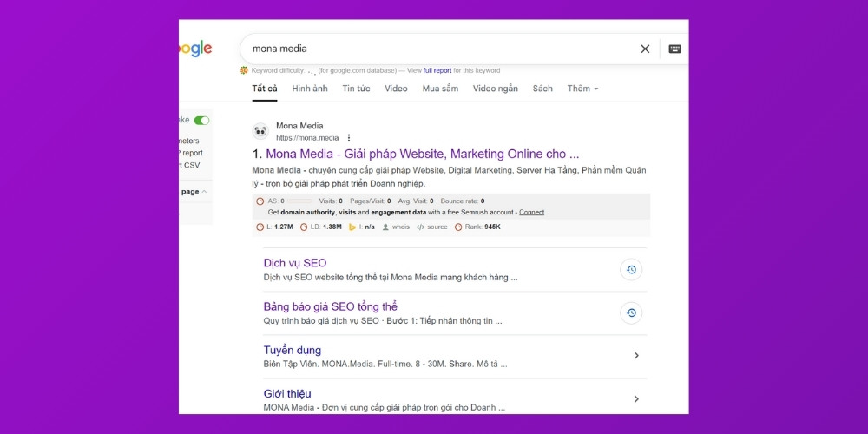
Task: Click inside the search field containing mona media
Action: coord(443,49)
